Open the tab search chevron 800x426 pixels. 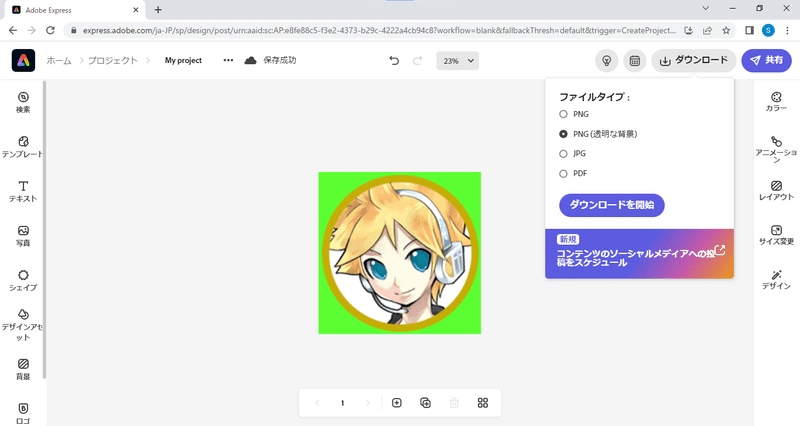(706, 8)
